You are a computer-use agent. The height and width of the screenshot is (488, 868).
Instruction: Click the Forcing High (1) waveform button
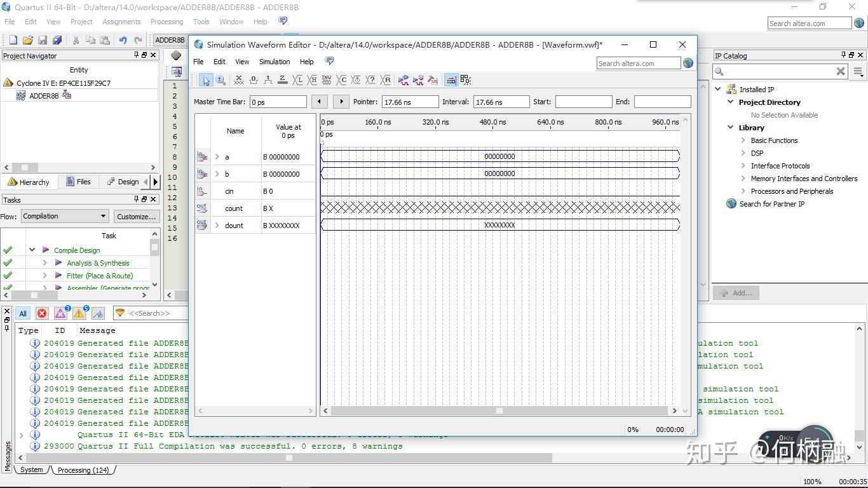pyautogui.click(x=268, y=80)
